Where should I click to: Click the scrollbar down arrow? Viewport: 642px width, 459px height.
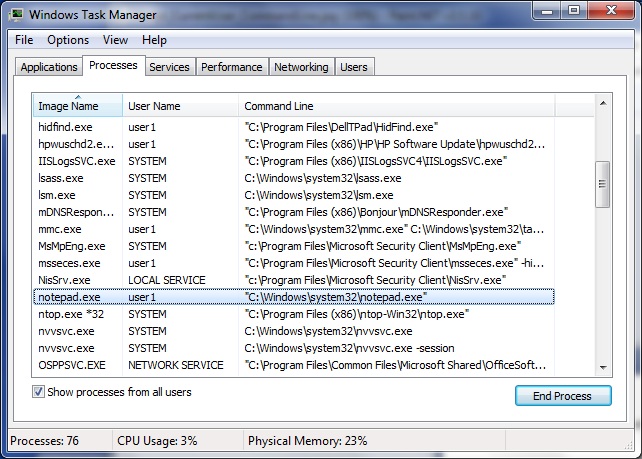coord(603,367)
